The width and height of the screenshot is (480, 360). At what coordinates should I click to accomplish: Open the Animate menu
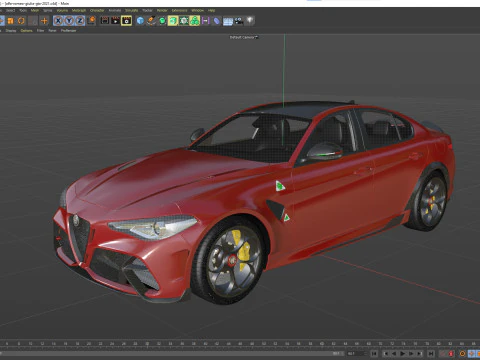[115, 10]
